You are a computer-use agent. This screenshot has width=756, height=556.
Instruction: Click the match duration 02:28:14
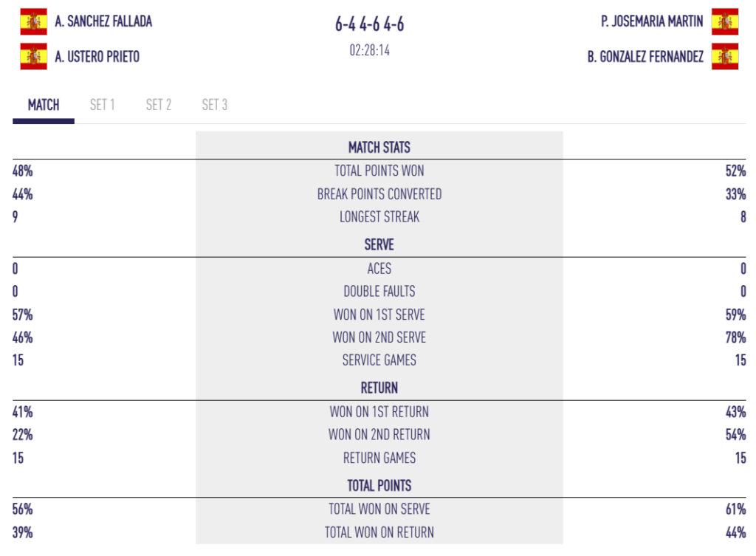[x=370, y=52]
